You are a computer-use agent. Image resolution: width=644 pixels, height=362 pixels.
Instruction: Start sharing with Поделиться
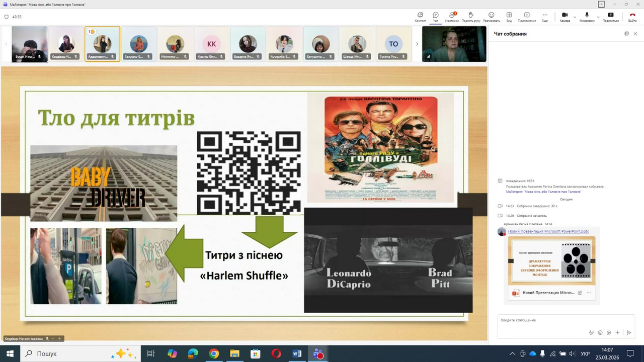[611, 17]
